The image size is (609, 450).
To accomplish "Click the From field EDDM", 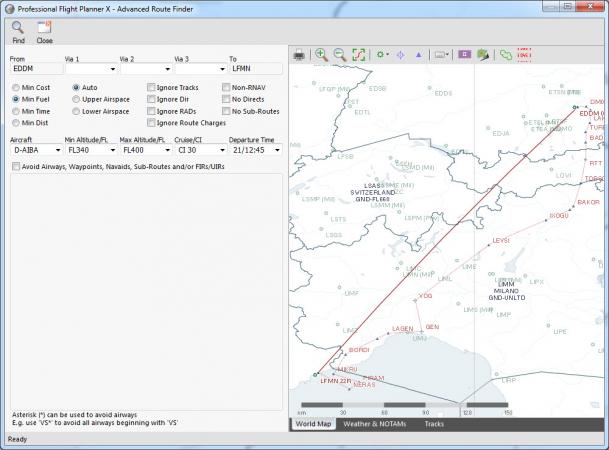I will [x=36, y=69].
